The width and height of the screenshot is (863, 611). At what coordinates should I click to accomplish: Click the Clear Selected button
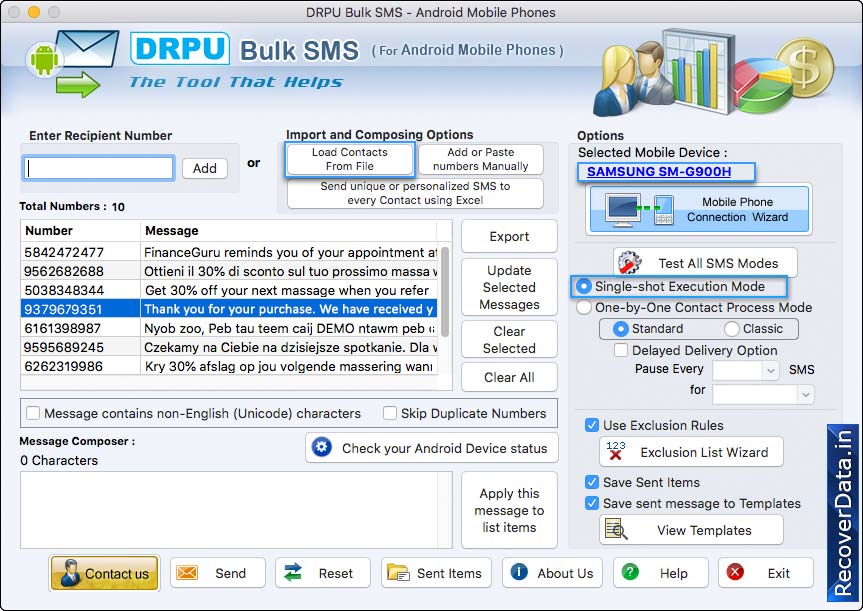(x=509, y=340)
